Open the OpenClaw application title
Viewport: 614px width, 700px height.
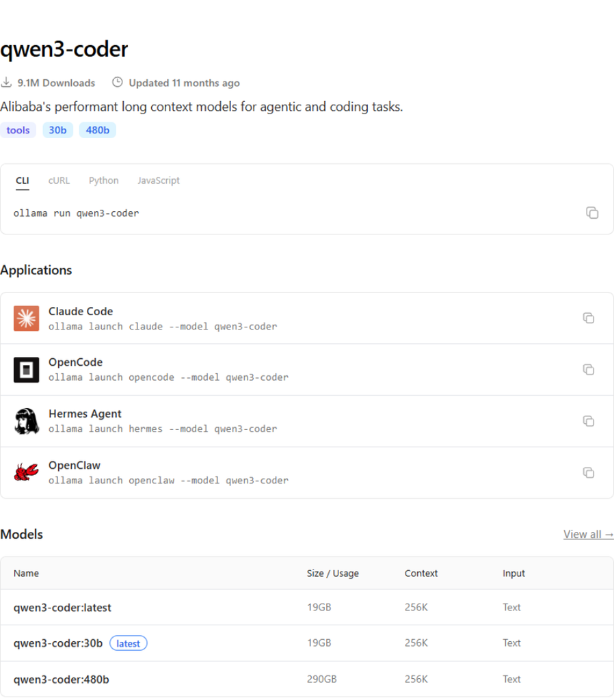point(75,465)
